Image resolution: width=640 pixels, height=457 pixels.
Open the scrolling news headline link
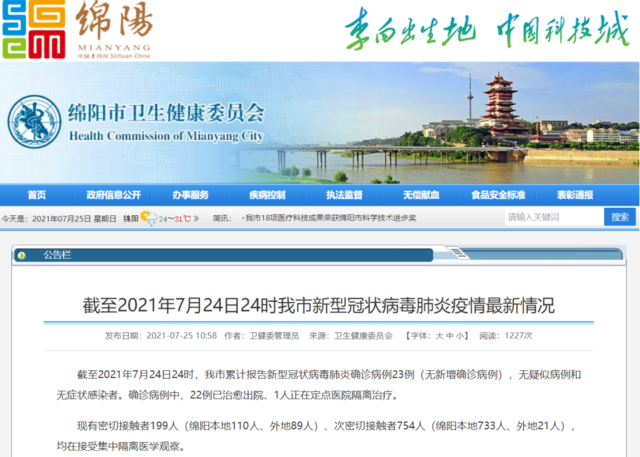(x=330, y=217)
